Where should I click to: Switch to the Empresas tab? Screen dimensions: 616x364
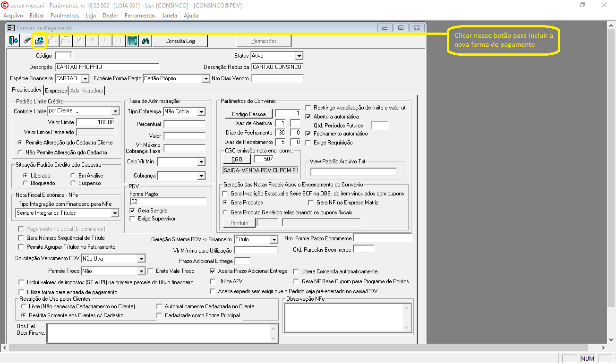click(56, 90)
